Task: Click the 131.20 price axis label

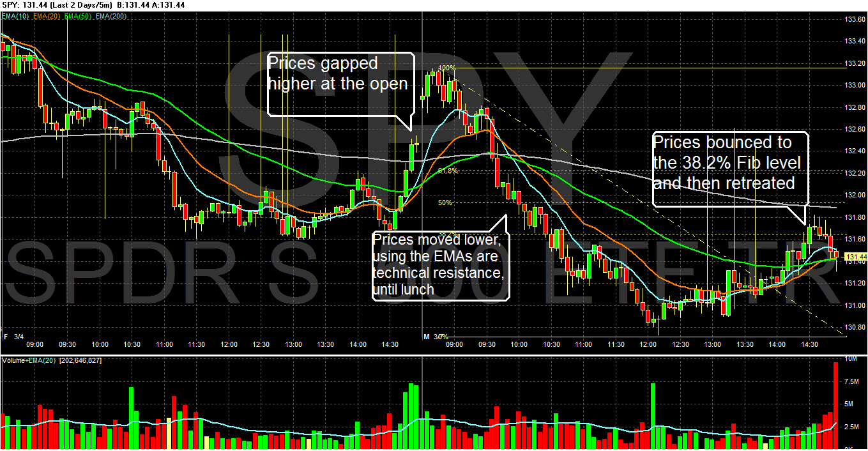Action: pos(855,283)
